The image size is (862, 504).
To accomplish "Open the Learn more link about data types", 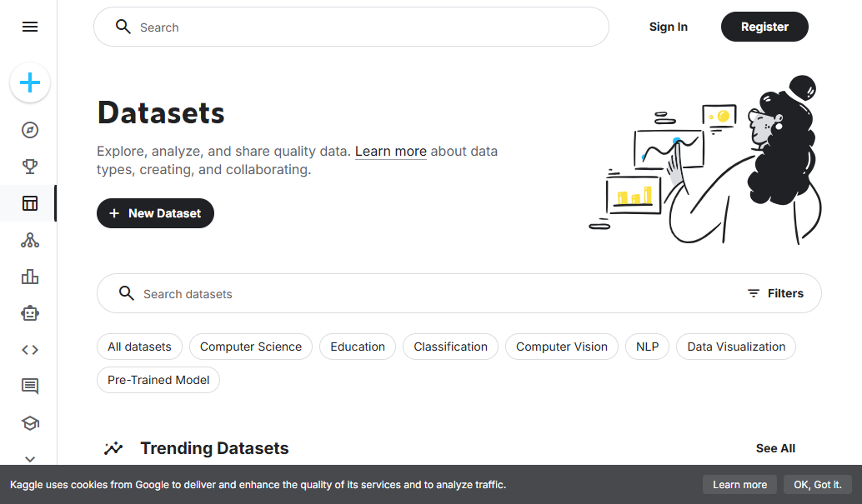I will tap(390, 151).
